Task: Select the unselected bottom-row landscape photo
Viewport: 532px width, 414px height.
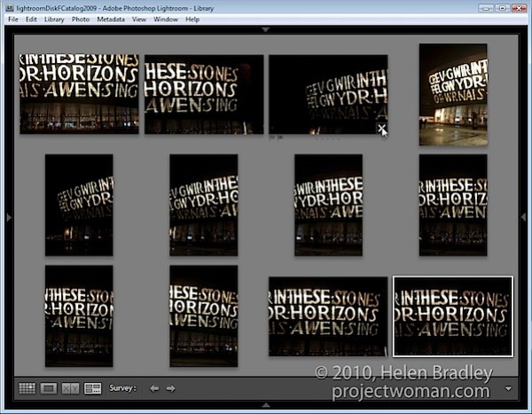Action: pyautogui.click(x=328, y=316)
